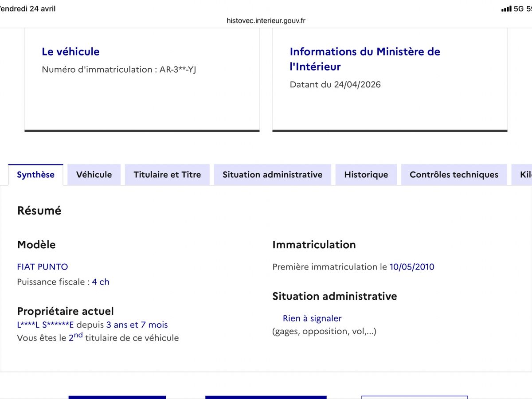Switch to the Véhicule tab
The image size is (532, 399).
click(x=94, y=175)
